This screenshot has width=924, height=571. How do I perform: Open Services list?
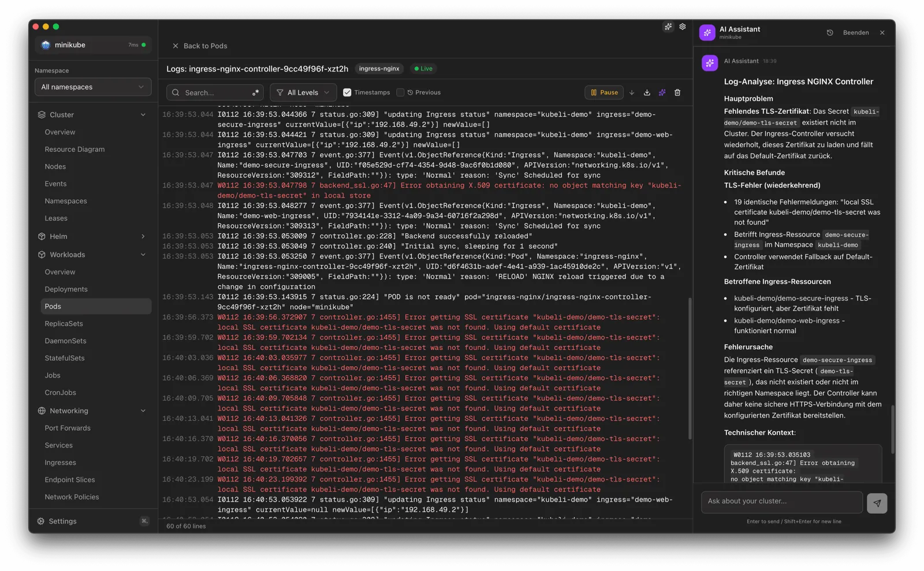point(58,446)
